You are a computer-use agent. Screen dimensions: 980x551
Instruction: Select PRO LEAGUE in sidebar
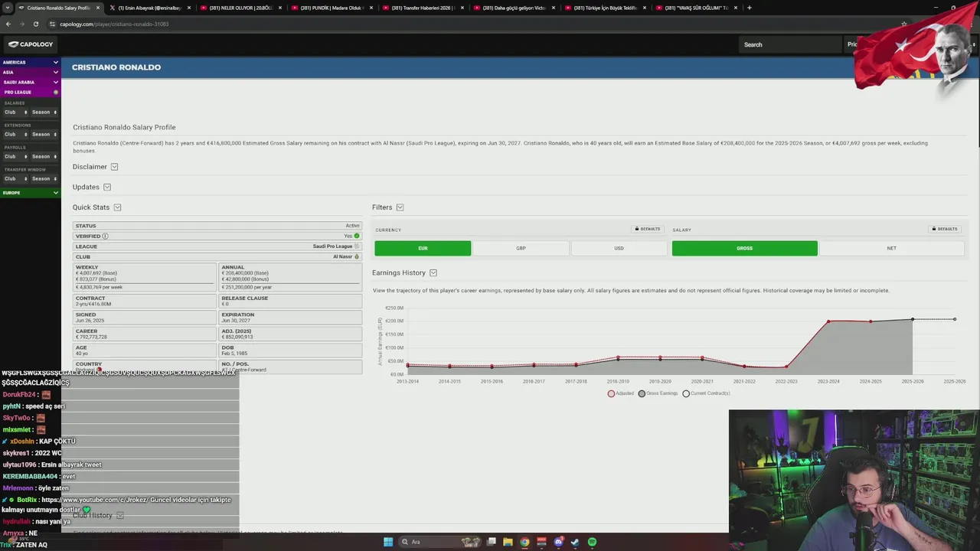point(30,92)
